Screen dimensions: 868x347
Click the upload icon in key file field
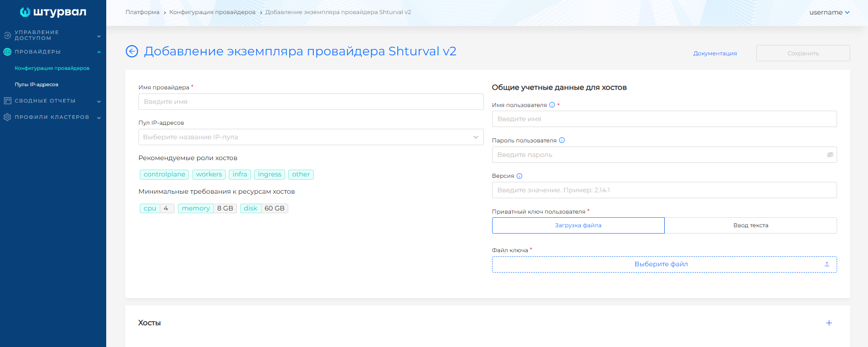coord(827,264)
